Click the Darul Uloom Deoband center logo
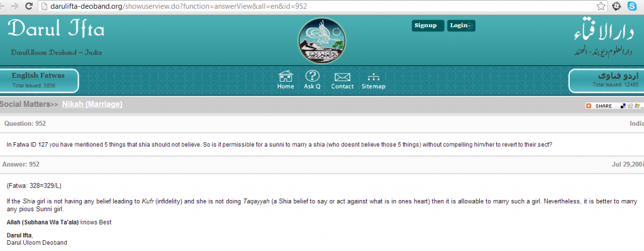Screen dimensions: 644x251 tap(321, 41)
